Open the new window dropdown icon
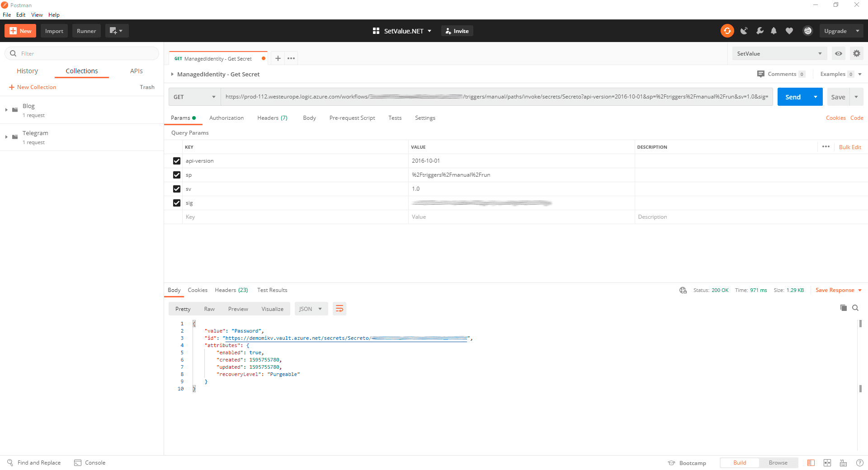This screenshot has width=868, height=470. coord(117,31)
